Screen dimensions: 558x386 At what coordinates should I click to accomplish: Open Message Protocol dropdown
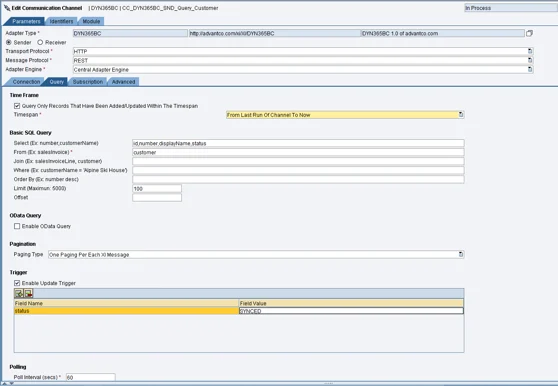click(x=530, y=60)
